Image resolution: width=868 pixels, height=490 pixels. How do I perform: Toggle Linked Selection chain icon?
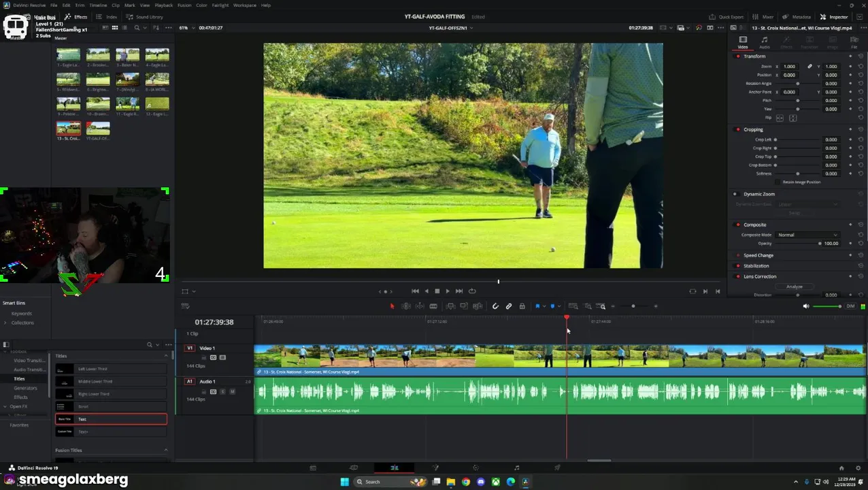tap(509, 306)
